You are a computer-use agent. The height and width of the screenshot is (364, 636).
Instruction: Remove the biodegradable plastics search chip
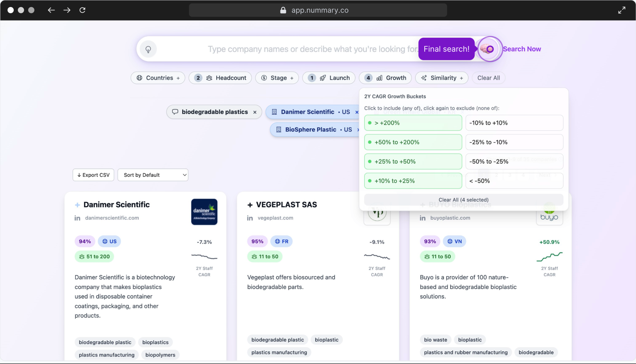[x=255, y=112]
